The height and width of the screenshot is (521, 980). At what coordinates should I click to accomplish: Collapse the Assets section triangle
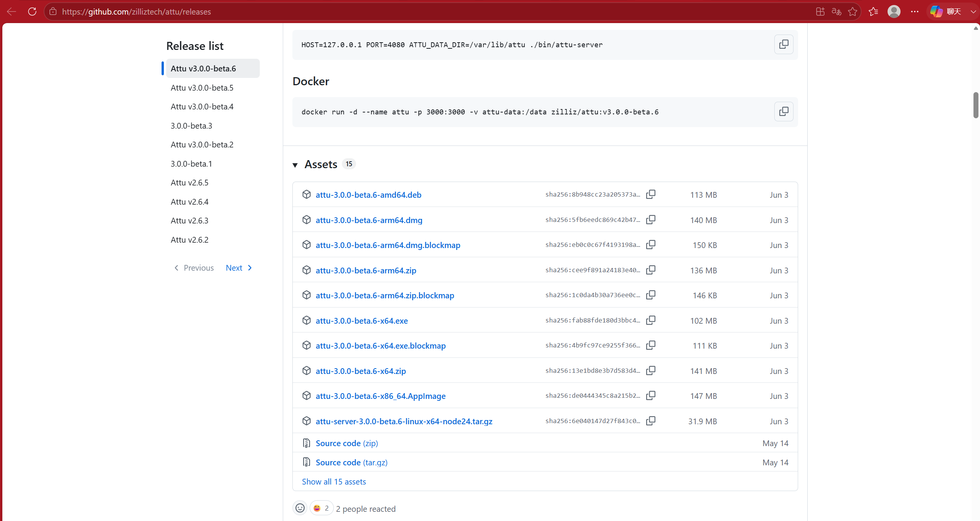pos(295,165)
